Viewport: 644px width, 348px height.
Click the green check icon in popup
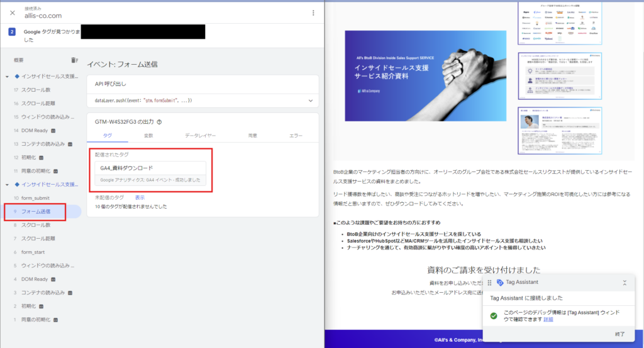(494, 315)
